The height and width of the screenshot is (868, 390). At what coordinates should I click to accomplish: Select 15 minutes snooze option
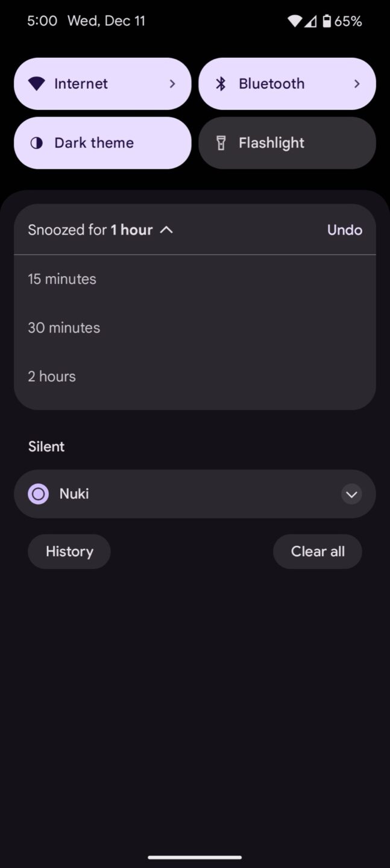62,279
